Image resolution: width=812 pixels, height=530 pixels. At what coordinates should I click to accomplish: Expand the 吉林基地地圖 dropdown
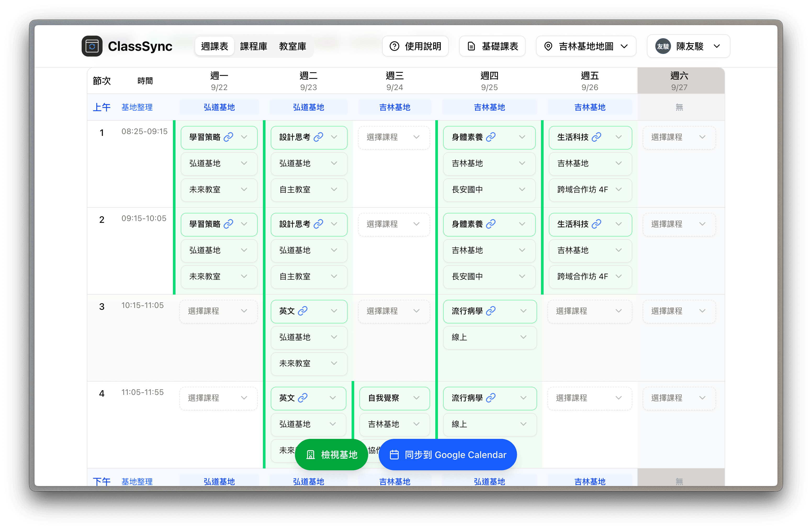click(624, 46)
